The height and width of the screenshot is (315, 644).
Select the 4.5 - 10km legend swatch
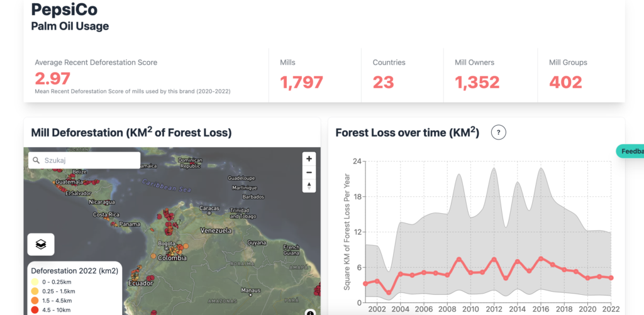click(x=35, y=310)
